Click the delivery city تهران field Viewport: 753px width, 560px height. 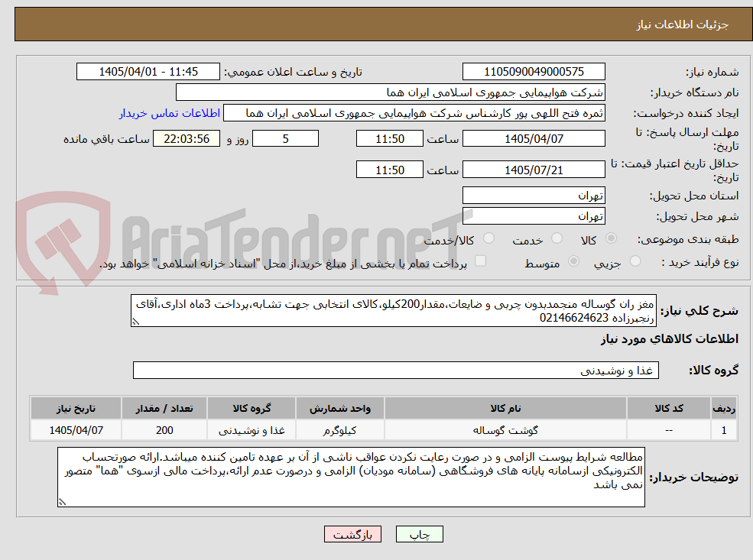tap(534, 216)
